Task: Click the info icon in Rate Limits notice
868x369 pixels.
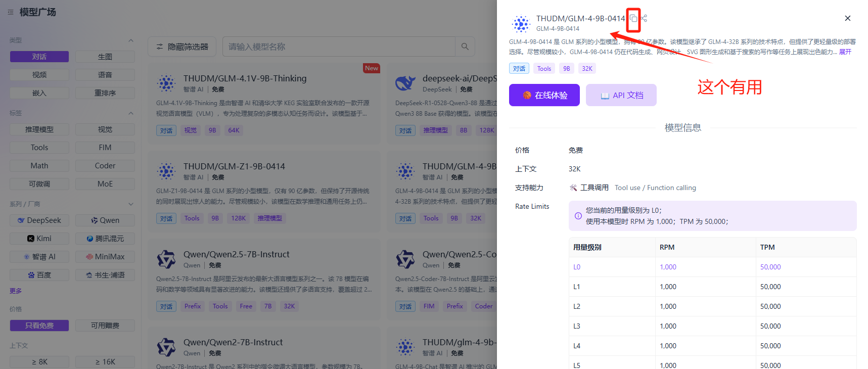Action: click(578, 216)
